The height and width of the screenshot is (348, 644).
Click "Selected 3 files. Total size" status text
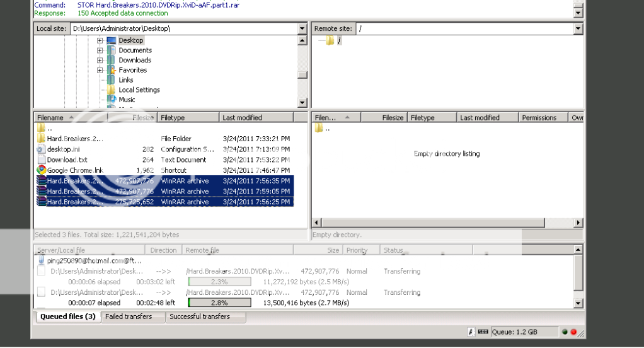106,235
